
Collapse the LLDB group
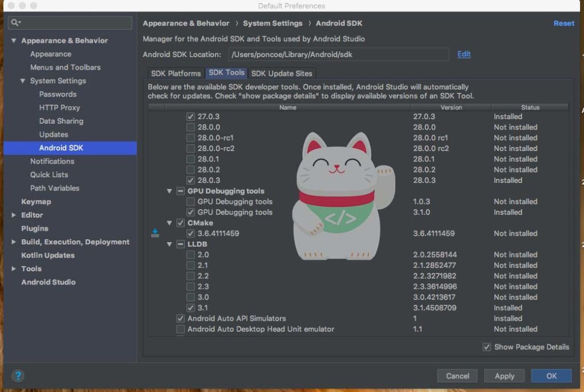169,244
